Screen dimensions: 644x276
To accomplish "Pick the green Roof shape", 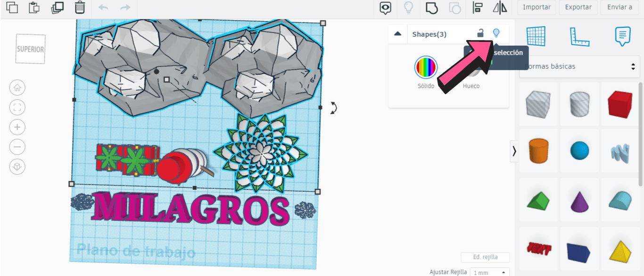I will click(x=538, y=200).
